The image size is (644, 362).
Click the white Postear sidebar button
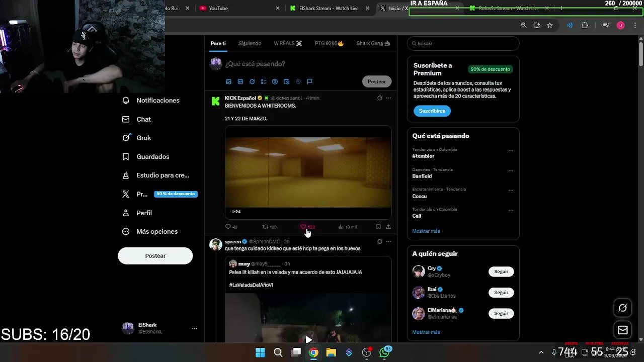(155, 256)
